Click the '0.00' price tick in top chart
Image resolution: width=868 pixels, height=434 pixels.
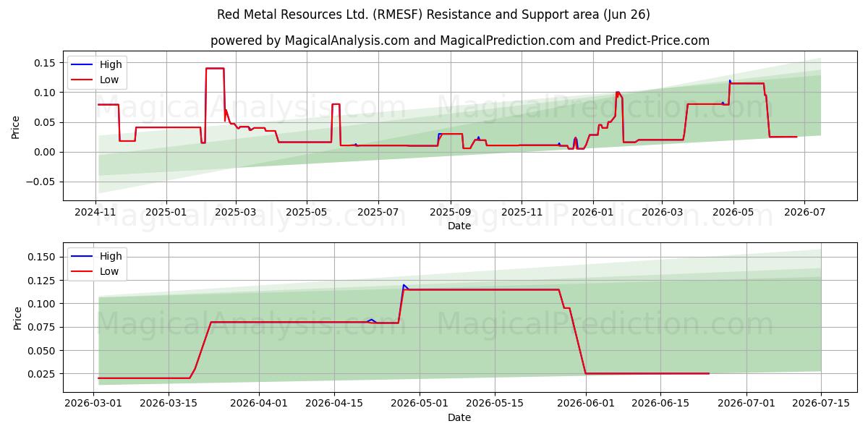[46, 152]
